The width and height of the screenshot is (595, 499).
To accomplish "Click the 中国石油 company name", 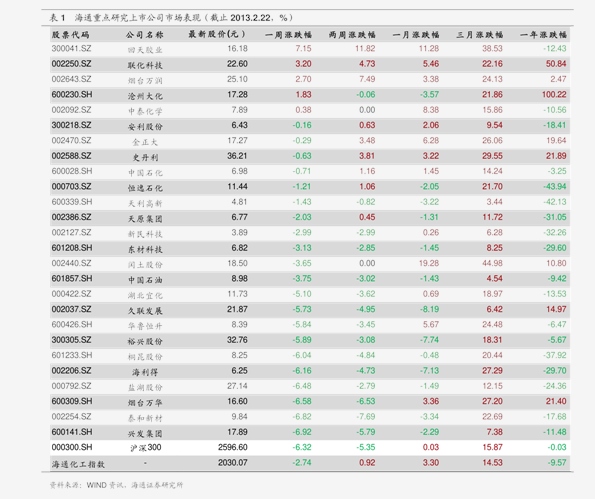I will pyautogui.click(x=145, y=280).
